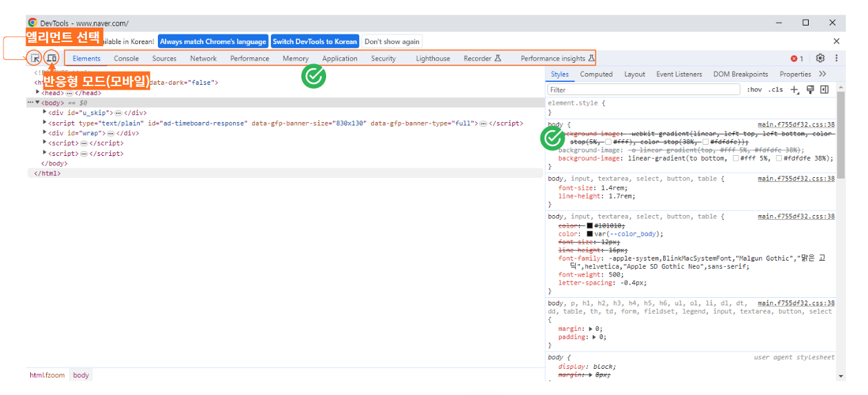Image resolution: width=868 pixels, height=395 pixels.
Task: Expand the div id wrap node
Action: pyautogui.click(x=45, y=133)
